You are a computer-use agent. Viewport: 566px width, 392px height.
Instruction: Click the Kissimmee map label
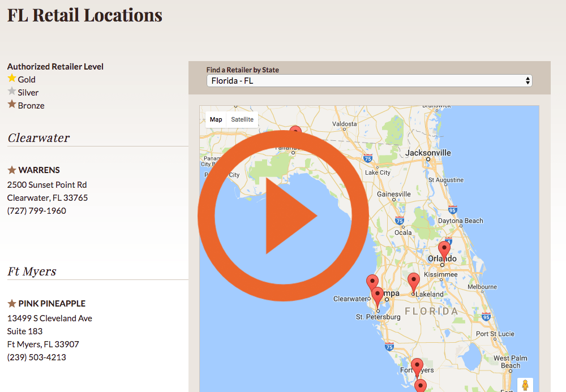click(x=441, y=274)
